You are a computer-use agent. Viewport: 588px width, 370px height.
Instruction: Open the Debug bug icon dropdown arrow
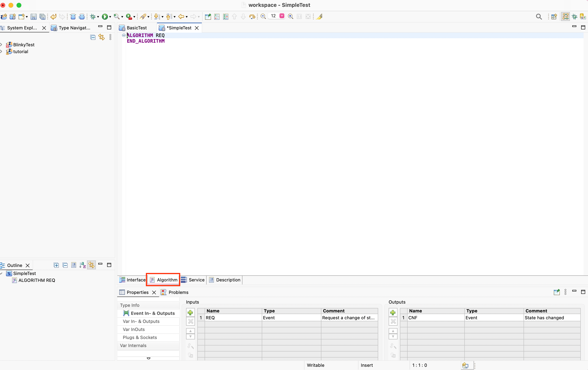(98, 17)
